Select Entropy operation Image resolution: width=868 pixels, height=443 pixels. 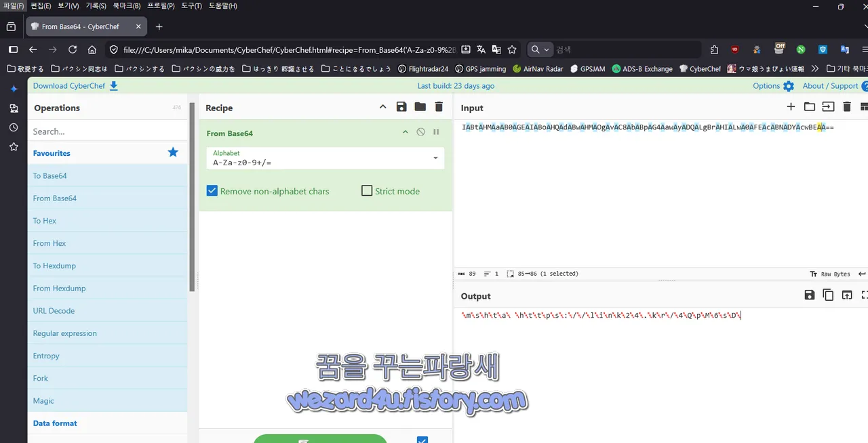click(107, 356)
